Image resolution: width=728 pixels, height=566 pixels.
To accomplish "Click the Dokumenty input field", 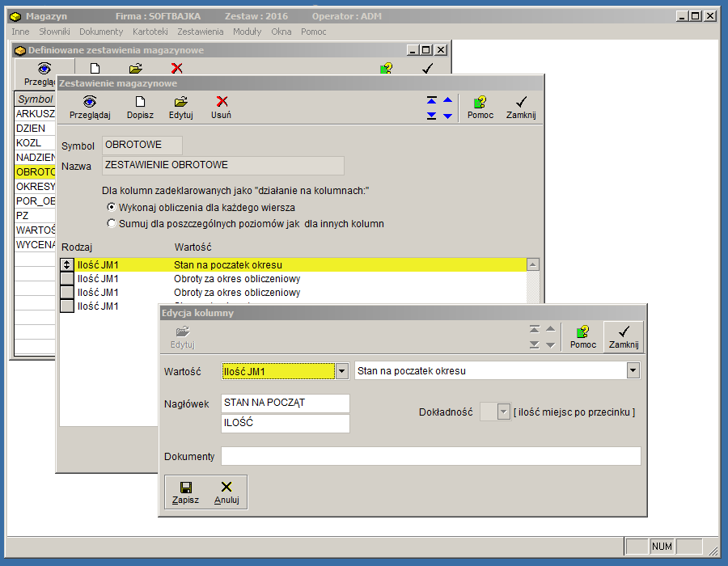I will tap(431, 456).
